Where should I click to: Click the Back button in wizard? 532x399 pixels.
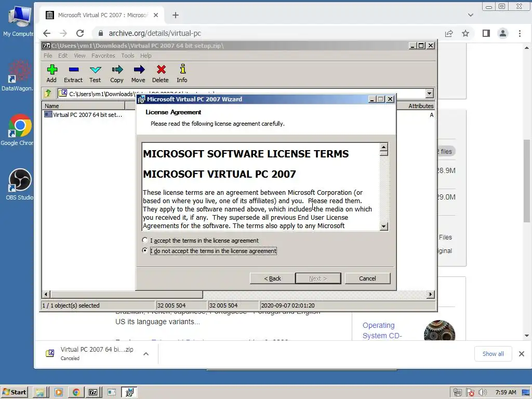click(x=272, y=278)
